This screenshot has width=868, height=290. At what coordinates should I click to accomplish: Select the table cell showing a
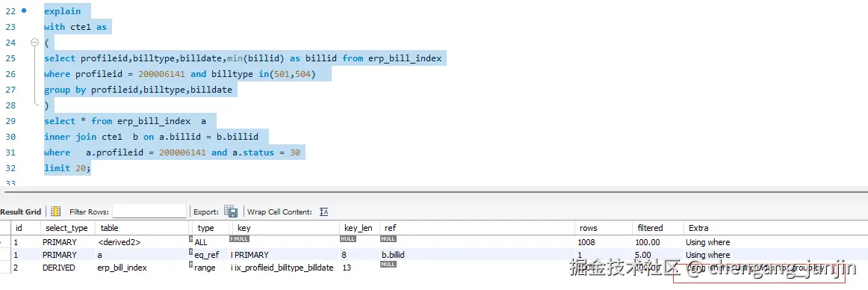tap(100, 255)
